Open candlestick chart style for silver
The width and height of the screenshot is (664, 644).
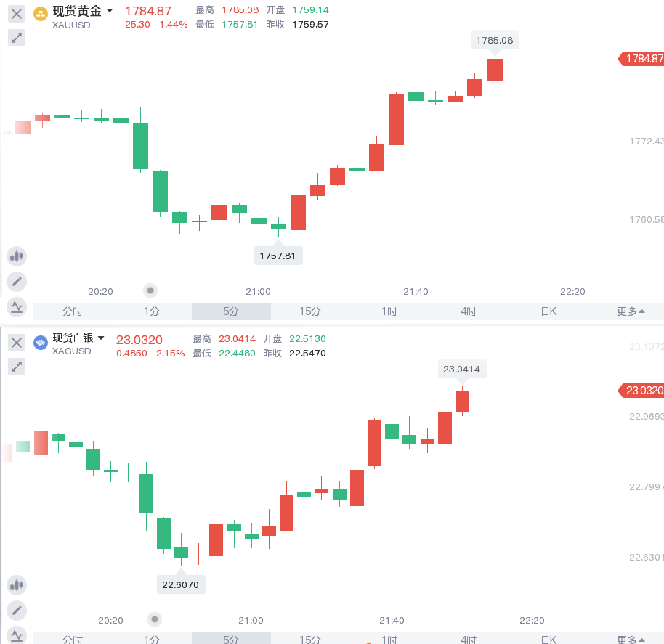click(x=17, y=585)
